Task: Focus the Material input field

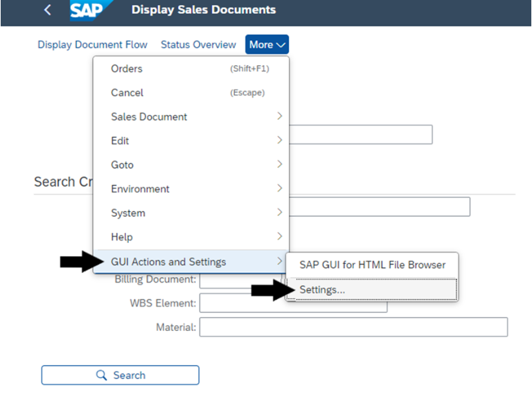Action: (x=353, y=327)
